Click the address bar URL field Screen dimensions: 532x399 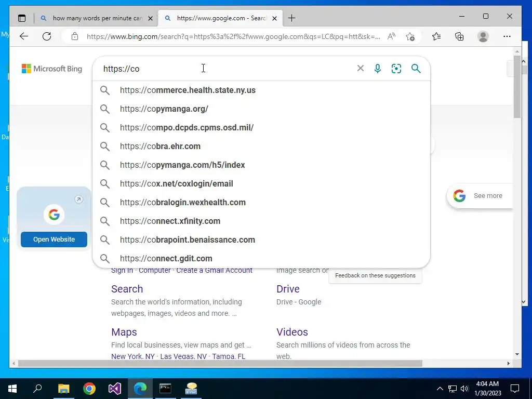(x=233, y=36)
